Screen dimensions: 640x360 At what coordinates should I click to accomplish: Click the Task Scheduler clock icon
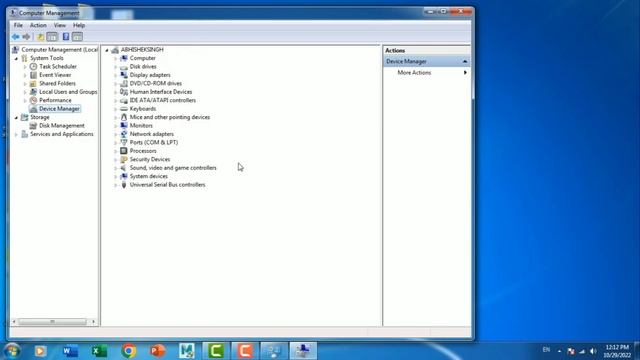33,67
